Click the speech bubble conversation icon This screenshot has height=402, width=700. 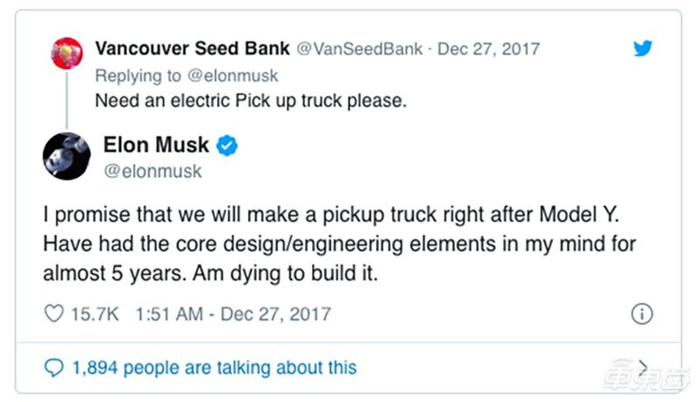pyautogui.click(x=53, y=367)
